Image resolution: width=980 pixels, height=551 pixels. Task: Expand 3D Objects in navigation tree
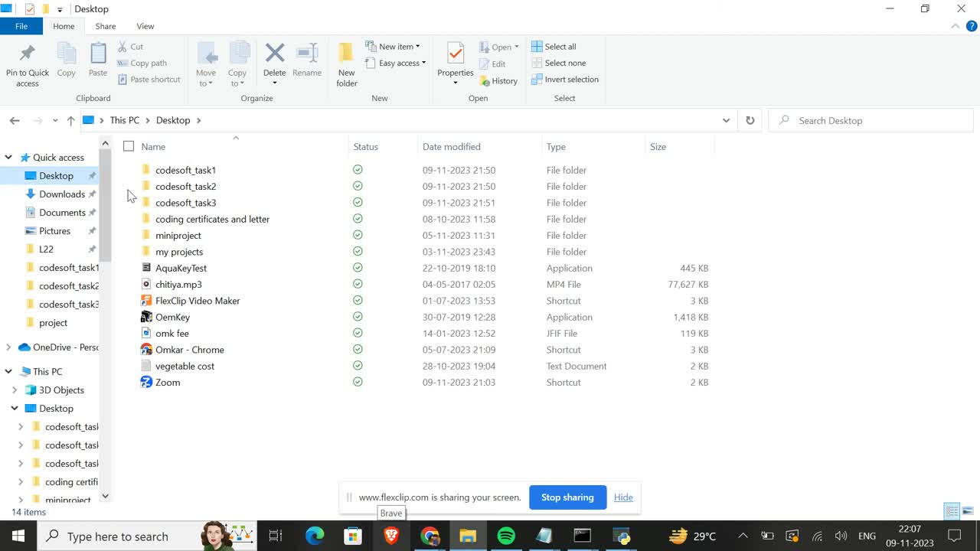(x=15, y=390)
